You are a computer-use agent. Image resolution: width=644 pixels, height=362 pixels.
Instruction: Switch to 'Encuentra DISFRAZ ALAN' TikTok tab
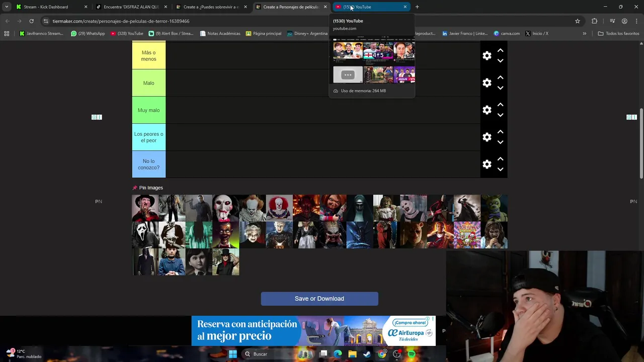pos(131,7)
